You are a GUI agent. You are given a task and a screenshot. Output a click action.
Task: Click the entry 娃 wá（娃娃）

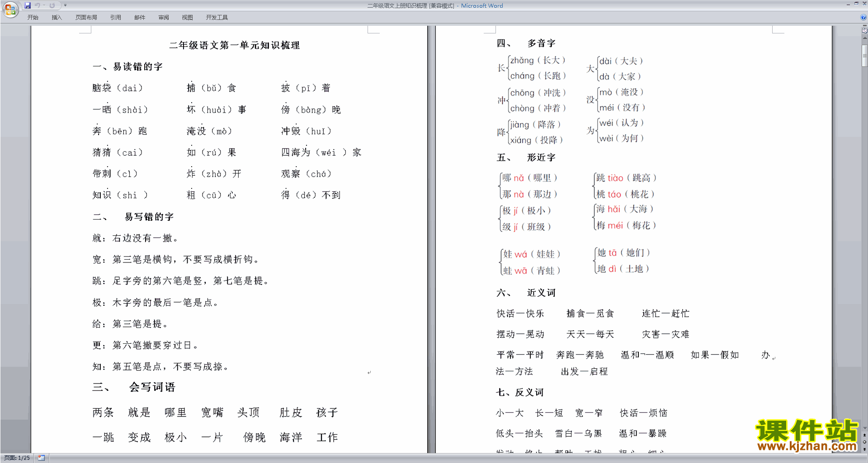point(532,254)
